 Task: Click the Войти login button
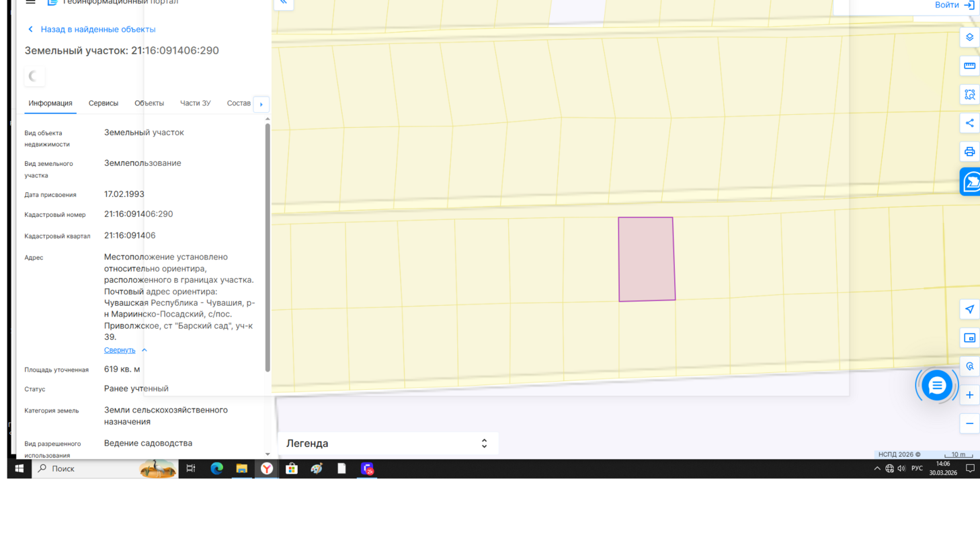(x=953, y=5)
